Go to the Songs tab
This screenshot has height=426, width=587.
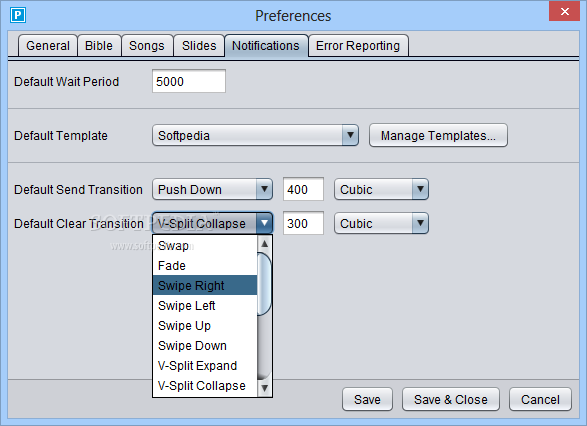(147, 46)
